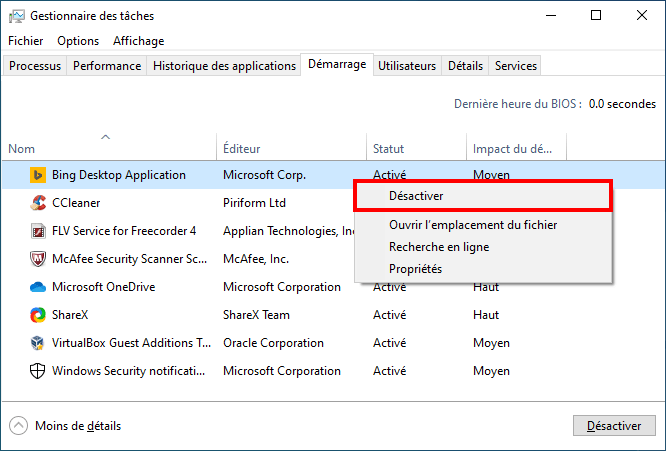Click the Piriform Ltd publisher cell
This screenshot has width=666, height=451.
click(254, 203)
